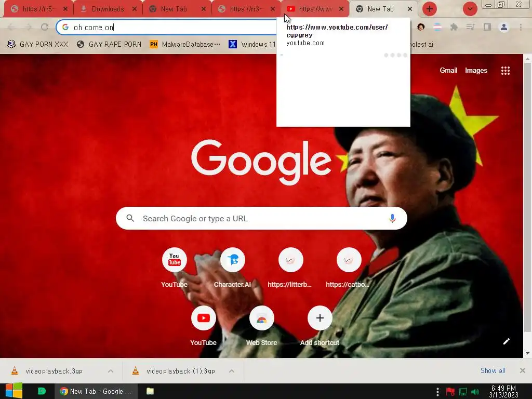This screenshot has height=399, width=532.
Task: Open the side panel toolbar icon
Action: [487, 27]
